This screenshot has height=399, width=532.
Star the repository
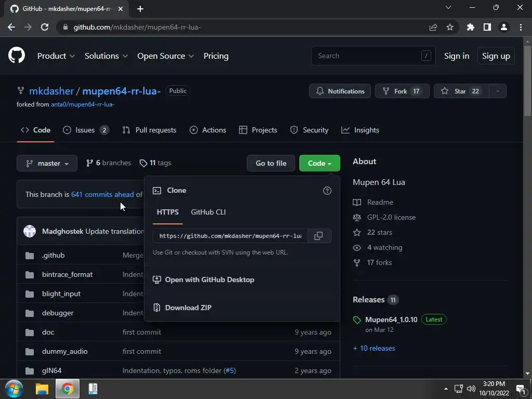[x=461, y=91]
